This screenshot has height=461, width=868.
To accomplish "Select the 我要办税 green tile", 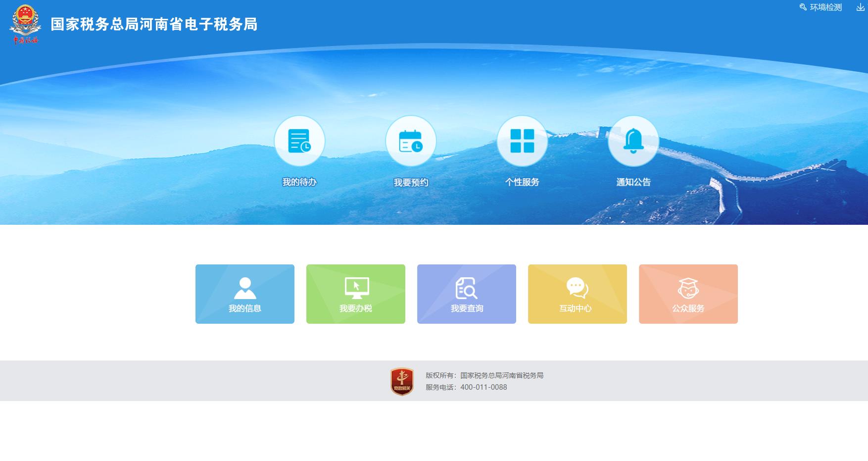I will point(356,294).
